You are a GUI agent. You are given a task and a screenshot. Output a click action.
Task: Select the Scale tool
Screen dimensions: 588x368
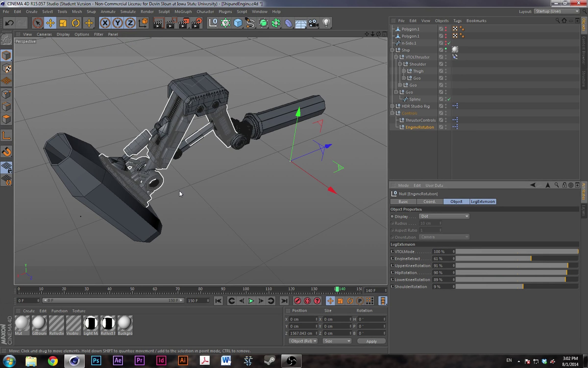pyautogui.click(x=63, y=23)
